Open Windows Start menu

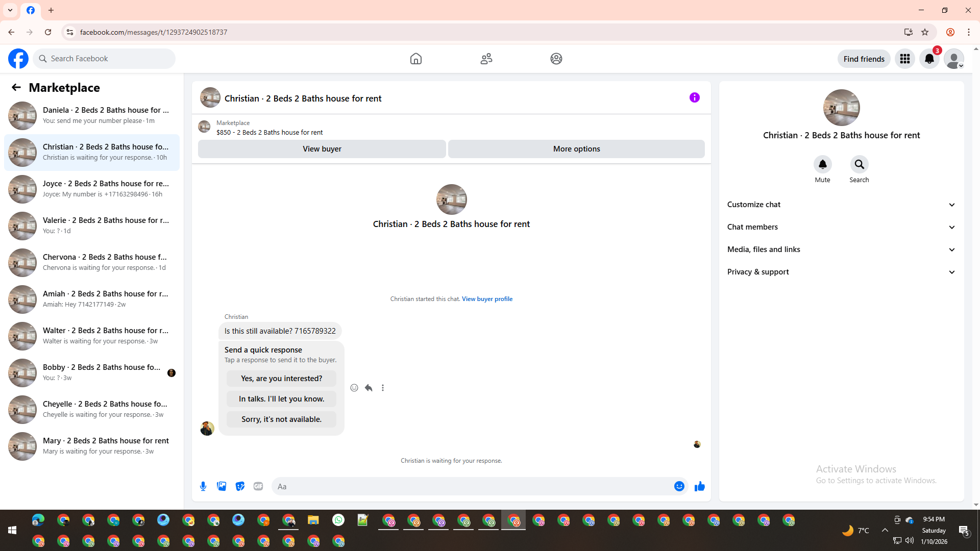[12, 530]
